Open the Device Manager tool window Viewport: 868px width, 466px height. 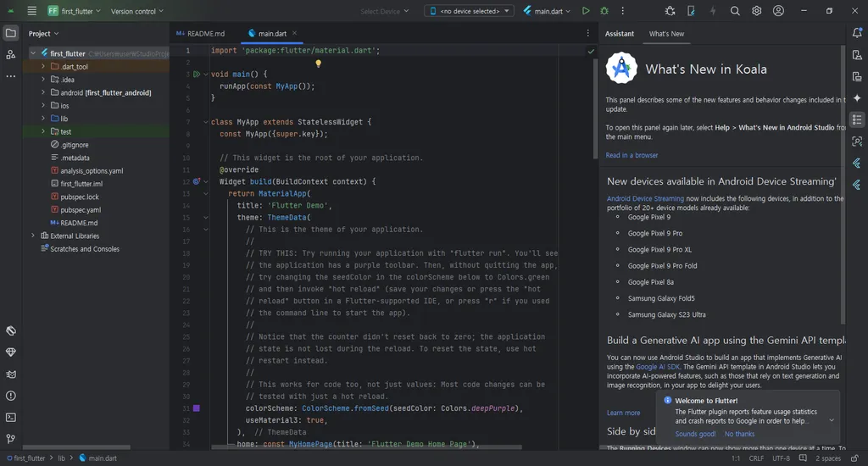coord(857,55)
